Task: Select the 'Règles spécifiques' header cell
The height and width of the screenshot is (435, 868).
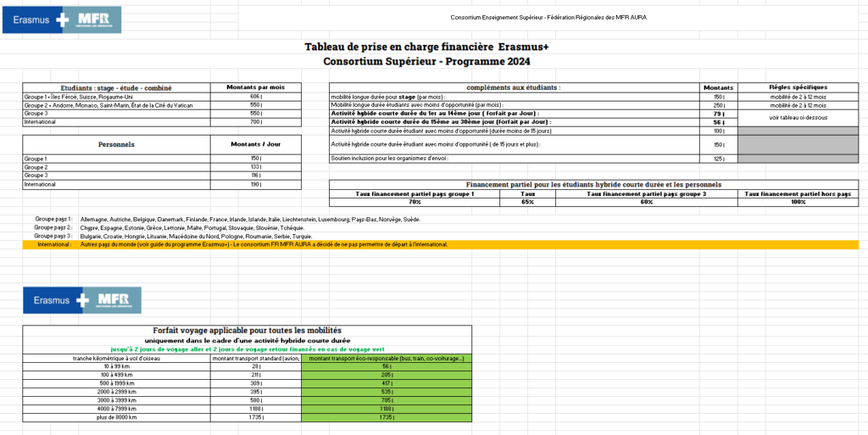Action: point(798,87)
